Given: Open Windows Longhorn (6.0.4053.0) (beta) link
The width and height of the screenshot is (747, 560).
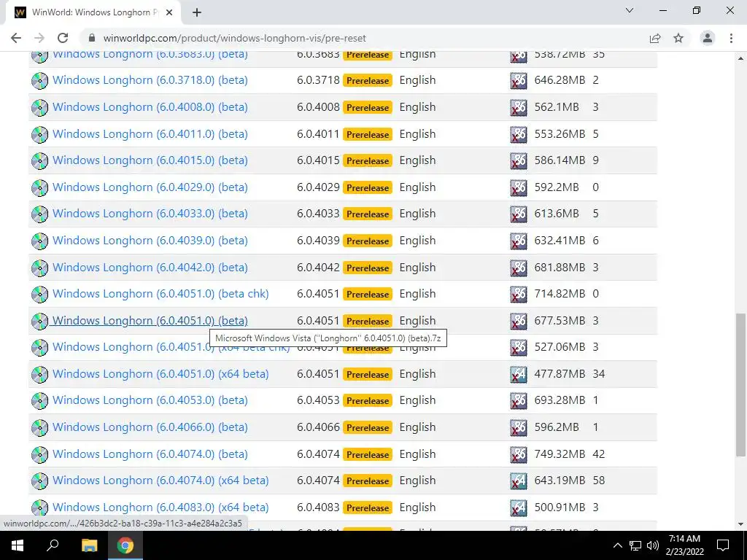Looking at the screenshot, I should (x=150, y=400).
